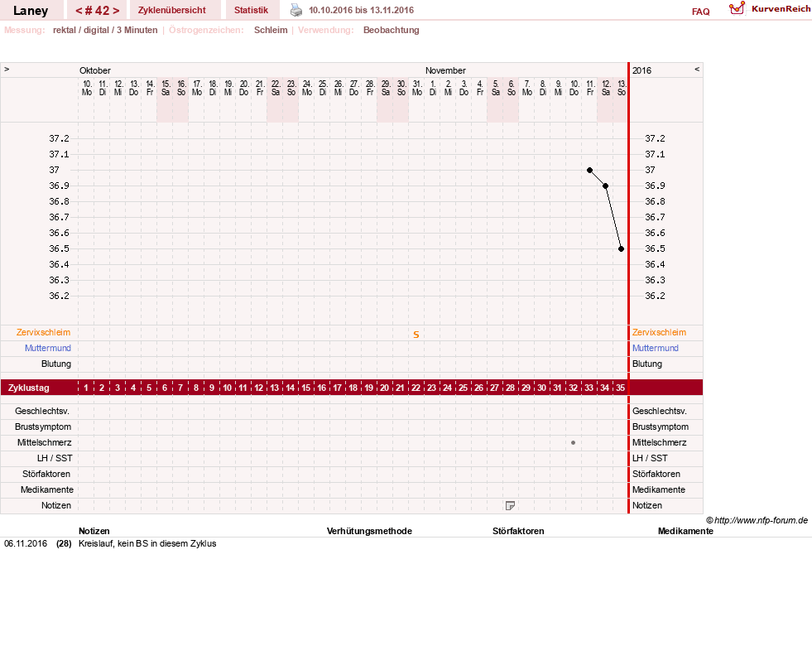The height and width of the screenshot is (646, 812).
Task: Click date column '13. So' in November
Action: point(622,88)
